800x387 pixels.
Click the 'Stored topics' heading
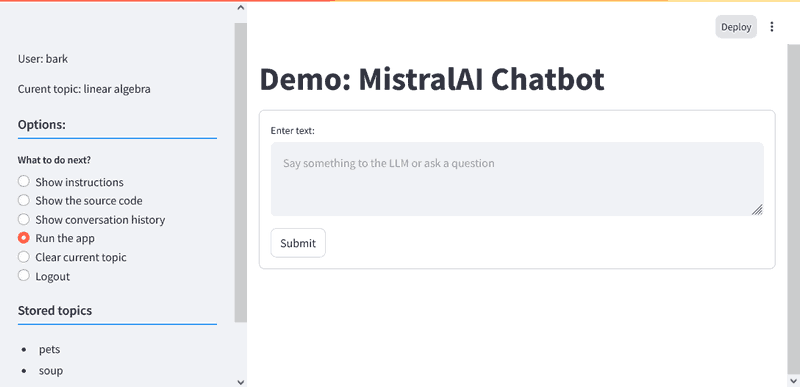point(55,311)
